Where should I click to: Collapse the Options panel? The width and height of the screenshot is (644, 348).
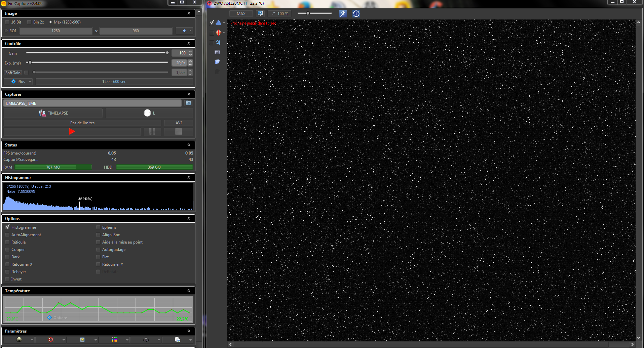189,219
